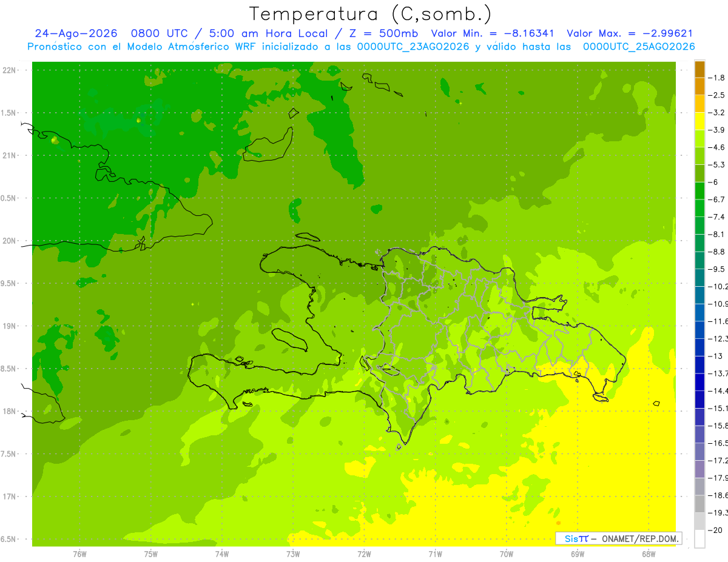Pick the lime swatch between -3.9 and -4.6

coord(699,138)
